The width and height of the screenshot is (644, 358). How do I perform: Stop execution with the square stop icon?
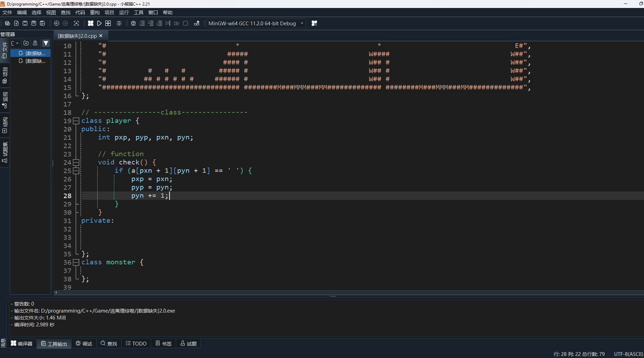[x=186, y=23]
